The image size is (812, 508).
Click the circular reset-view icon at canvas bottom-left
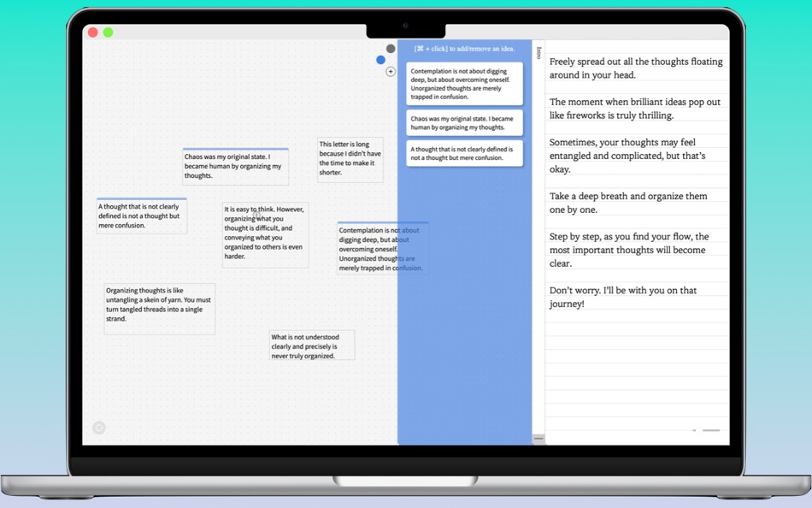coord(99,427)
